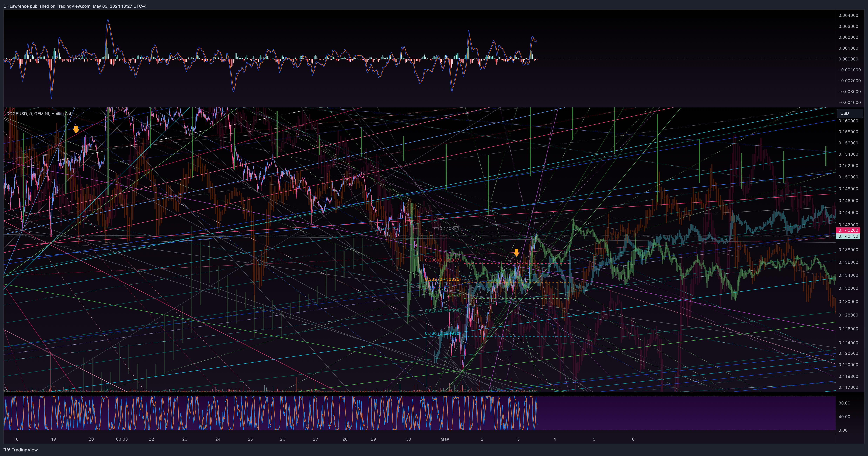Click the May label on time axis
This screenshot has width=868, height=456.
click(445, 439)
